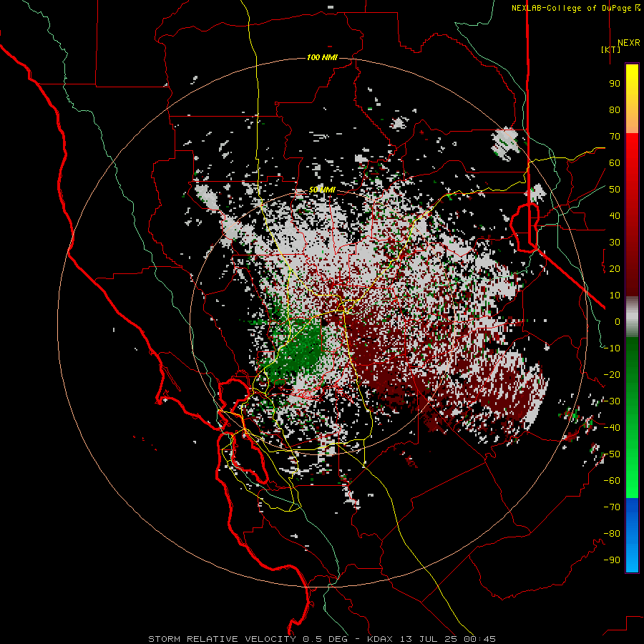
Task: Click the -90 value on velocity scale
Action: point(612,560)
